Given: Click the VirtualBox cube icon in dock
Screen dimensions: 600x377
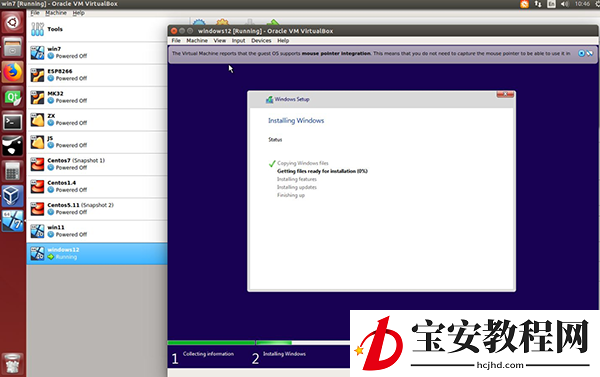Looking at the screenshot, I should [x=13, y=196].
